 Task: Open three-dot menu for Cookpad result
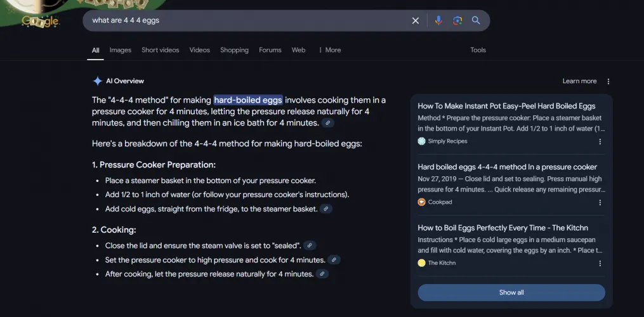click(x=600, y=202)
